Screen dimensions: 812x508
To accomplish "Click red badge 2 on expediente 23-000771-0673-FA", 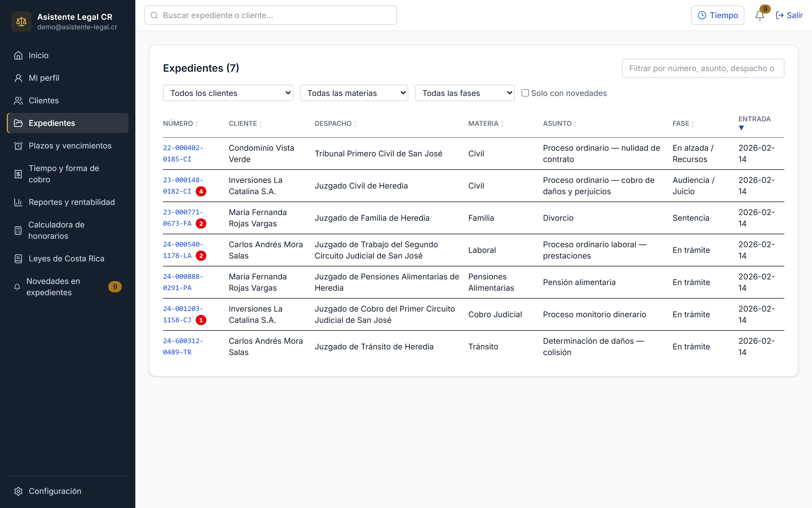I will click(x=201, y=224).
